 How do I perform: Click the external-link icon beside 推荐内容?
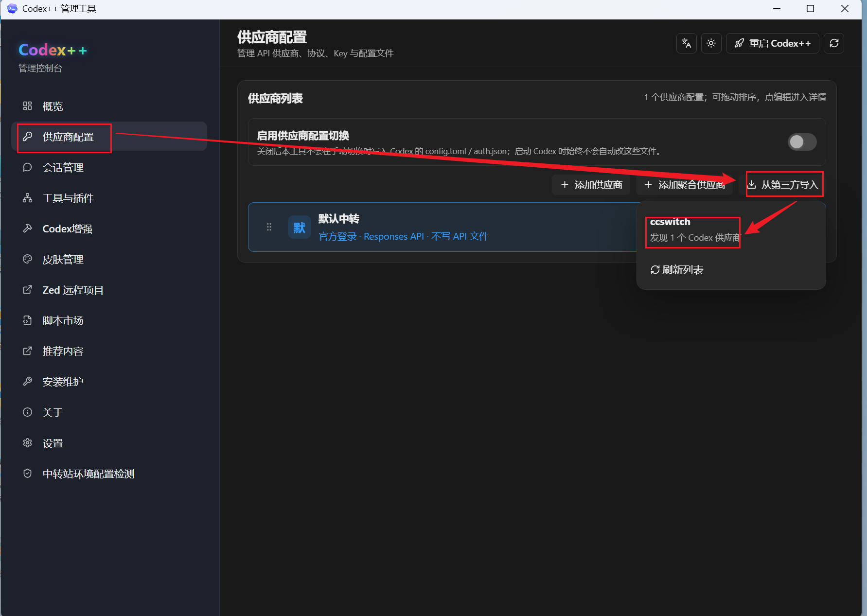click(28, 351)
